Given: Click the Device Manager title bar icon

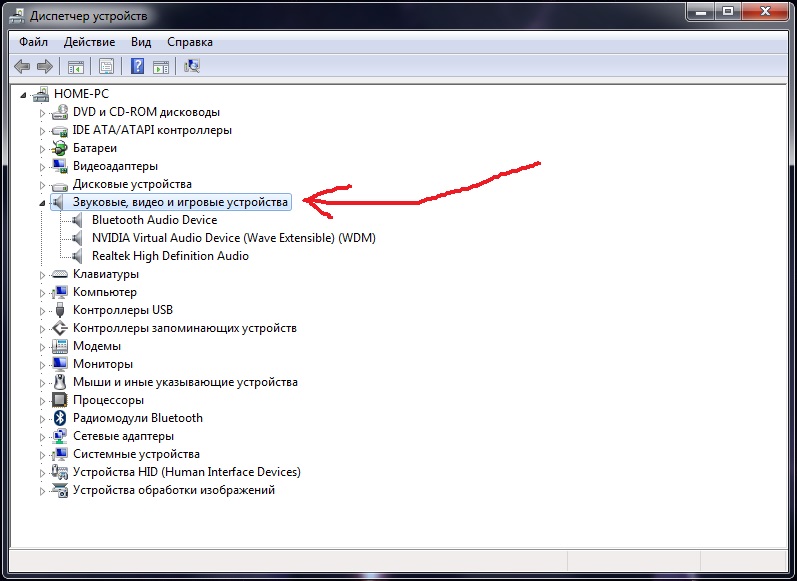Looking at the screenshot, I should pos(16,16).
